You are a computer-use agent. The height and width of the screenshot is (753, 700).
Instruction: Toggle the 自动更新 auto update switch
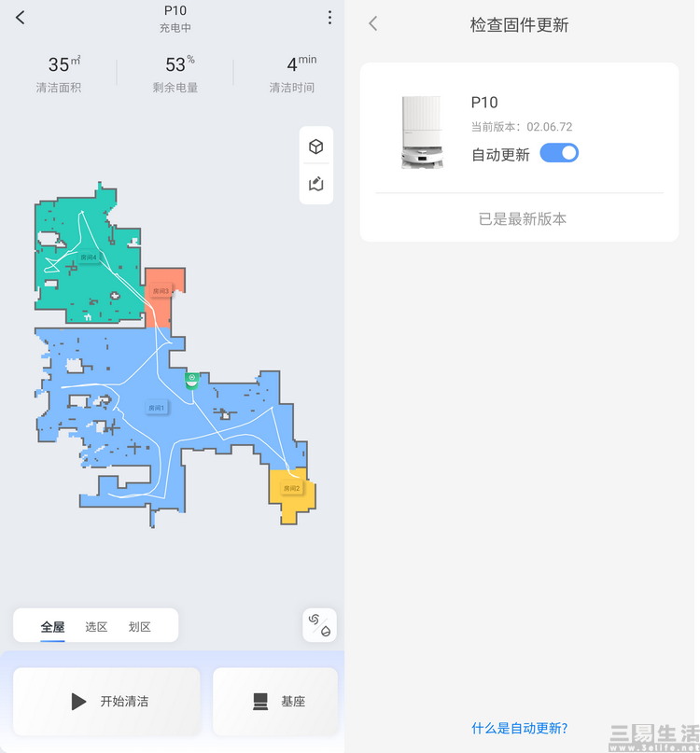click(x=559, y=153)
